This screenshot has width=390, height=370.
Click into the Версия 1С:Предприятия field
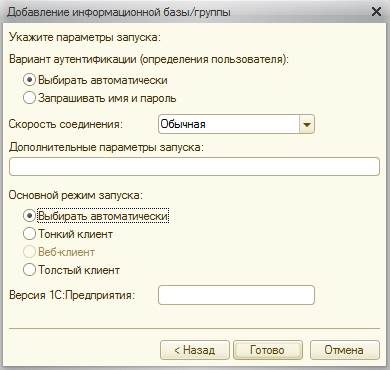236,295
